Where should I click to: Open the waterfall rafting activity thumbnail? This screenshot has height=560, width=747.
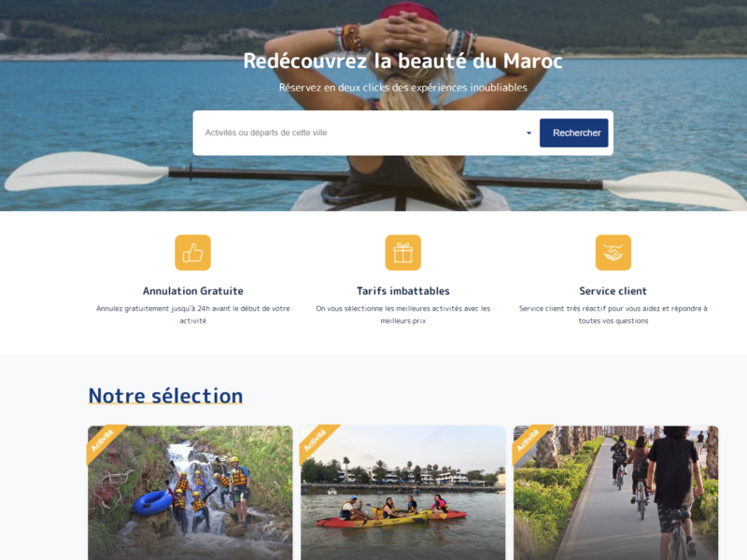pyautogui.click(x=190, y=493)
